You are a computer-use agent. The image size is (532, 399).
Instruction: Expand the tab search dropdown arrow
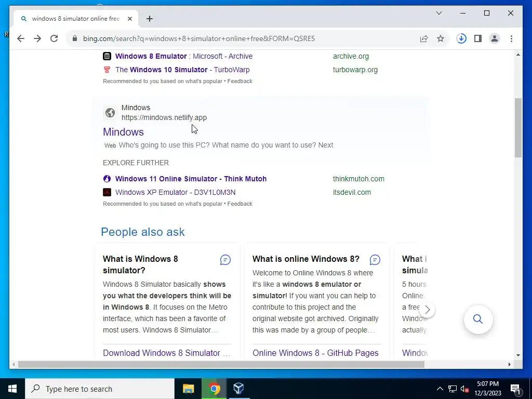pos(438,13)
